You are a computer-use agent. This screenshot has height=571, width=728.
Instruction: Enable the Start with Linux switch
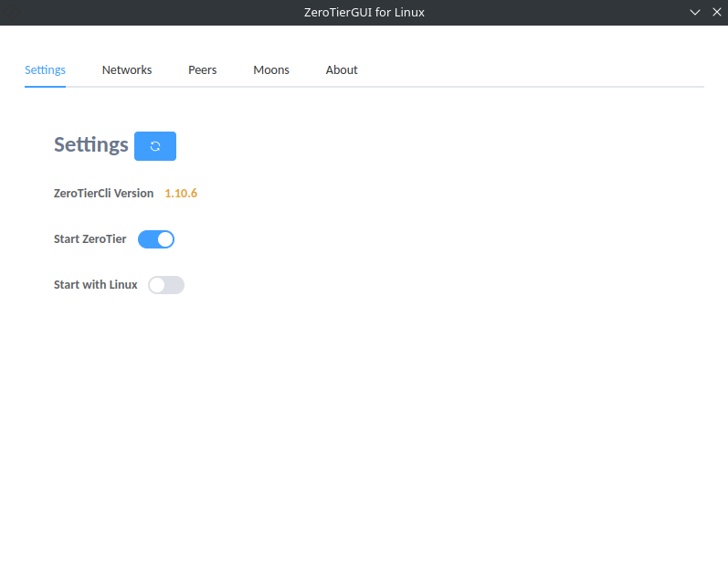166,284
